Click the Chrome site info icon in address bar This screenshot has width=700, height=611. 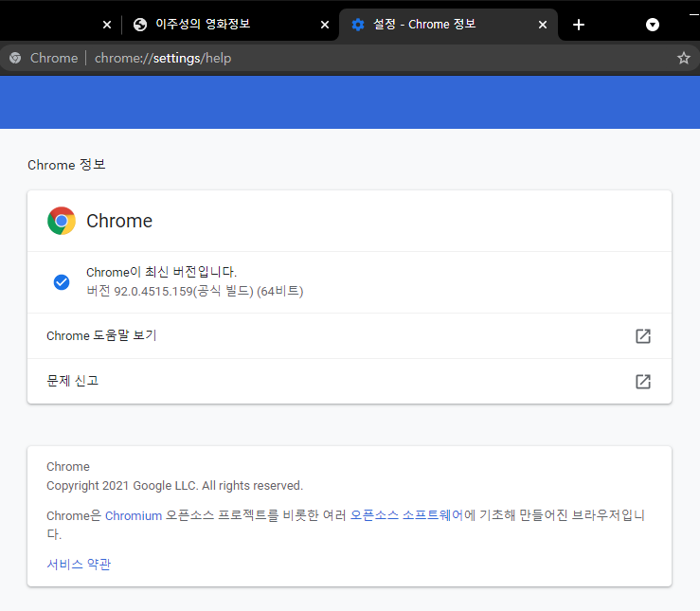(15, 58)
